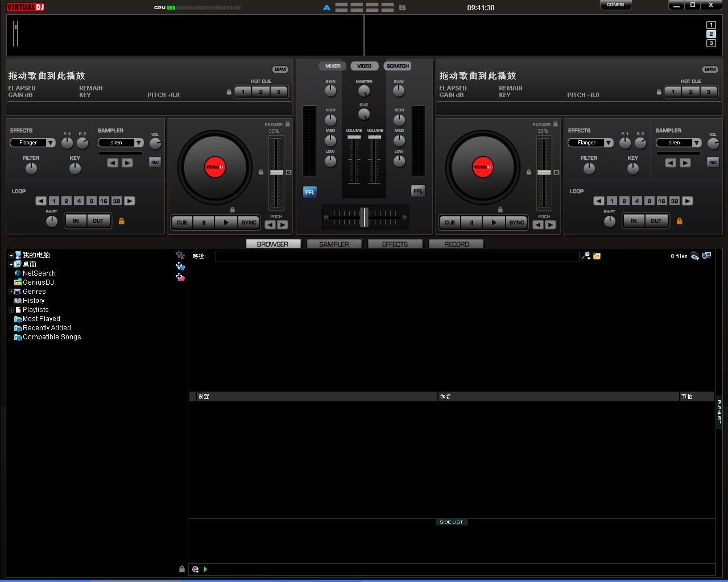Toggle the right PFL headphone button
The image size is (728, 582).
click(418, 192)
